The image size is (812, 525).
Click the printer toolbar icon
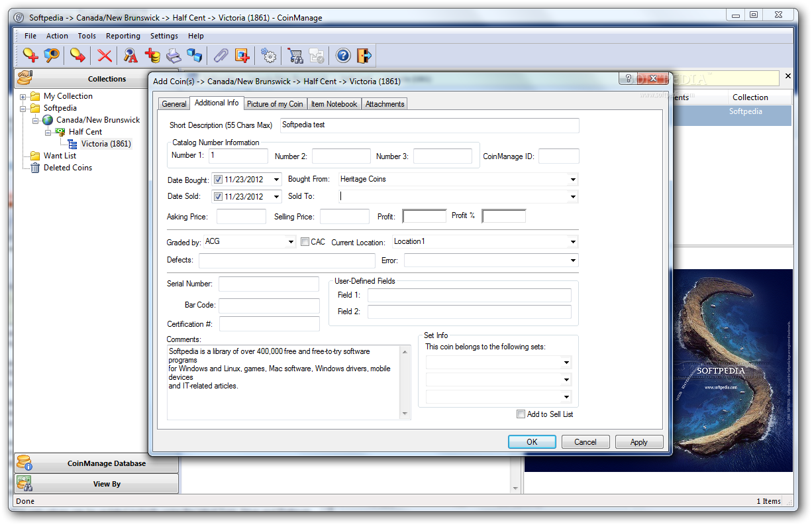(174, 55)
